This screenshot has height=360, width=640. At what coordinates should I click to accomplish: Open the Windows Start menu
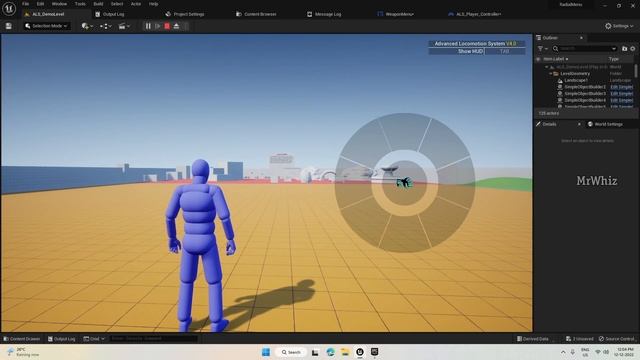point(266,352)
